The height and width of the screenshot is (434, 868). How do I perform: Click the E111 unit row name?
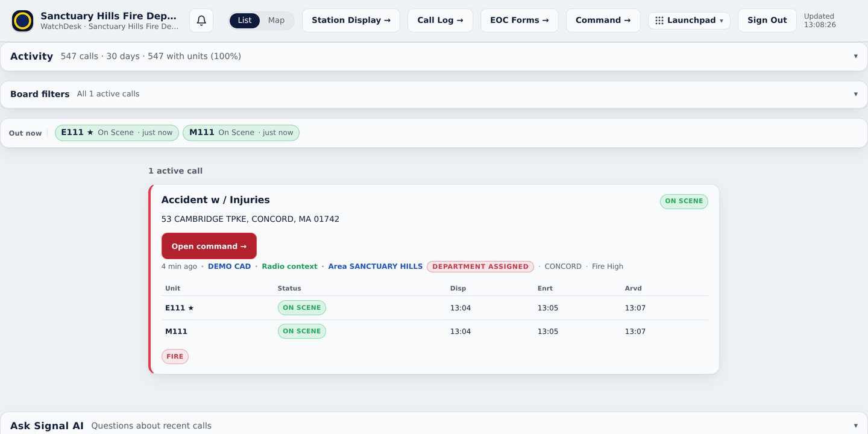coord(179,308)
